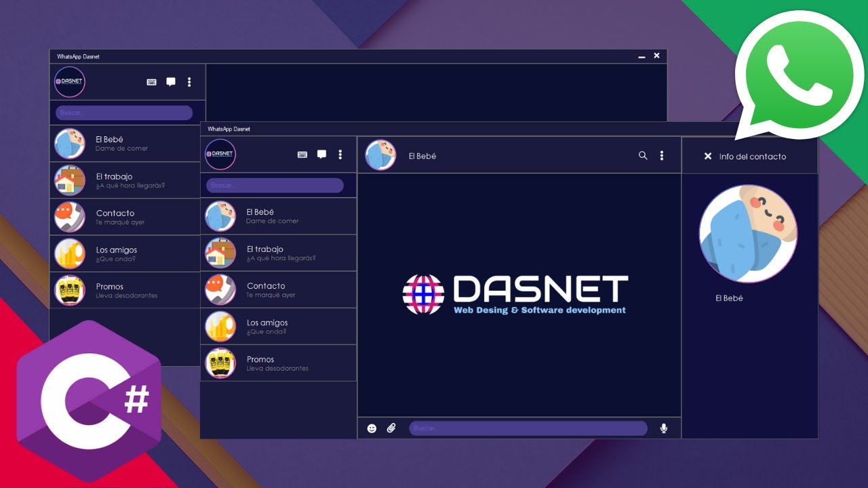This screenshot has height=488, width=868.
Task: Open Promos chat in front window
Action: tap(279, 363)
